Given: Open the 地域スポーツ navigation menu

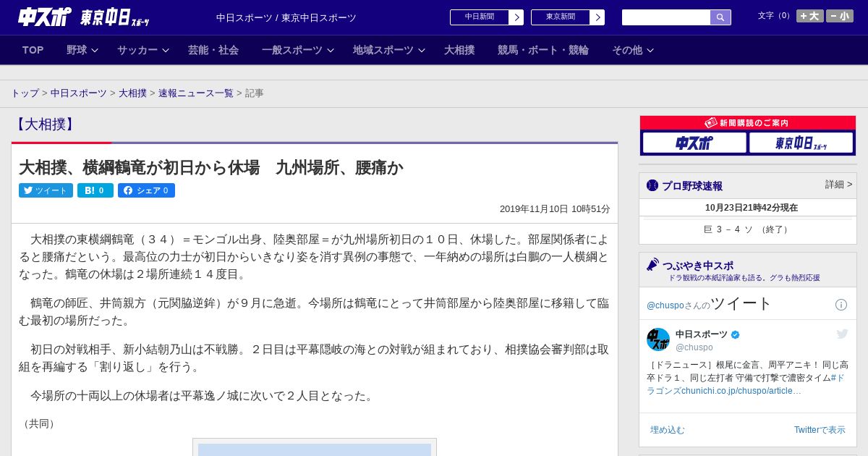Looking at the screenshot, I should (383, 50).
